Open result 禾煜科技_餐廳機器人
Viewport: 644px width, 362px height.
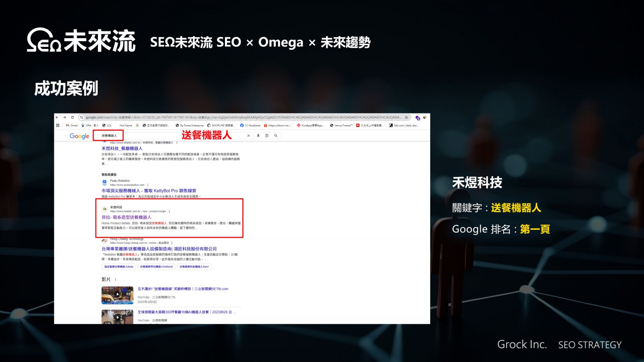click(122, 148)
